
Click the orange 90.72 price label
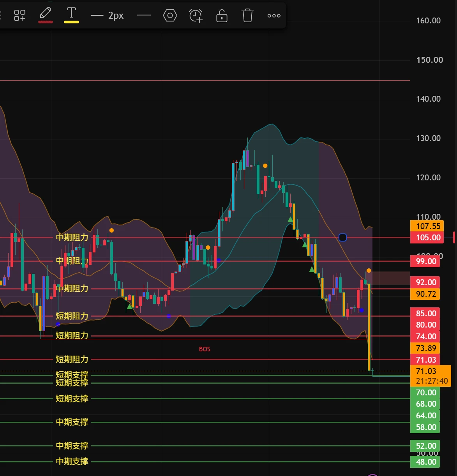pos(425,294)
